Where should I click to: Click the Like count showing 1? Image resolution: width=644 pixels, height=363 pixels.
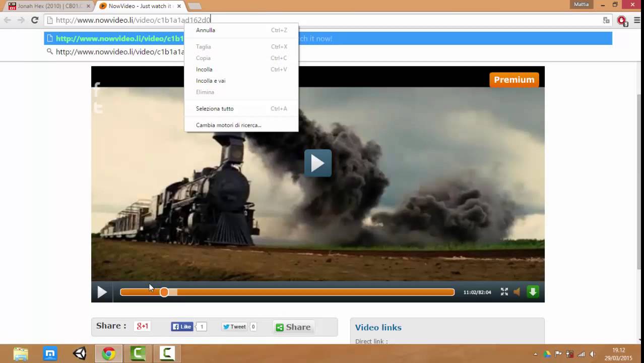point(201,327)
